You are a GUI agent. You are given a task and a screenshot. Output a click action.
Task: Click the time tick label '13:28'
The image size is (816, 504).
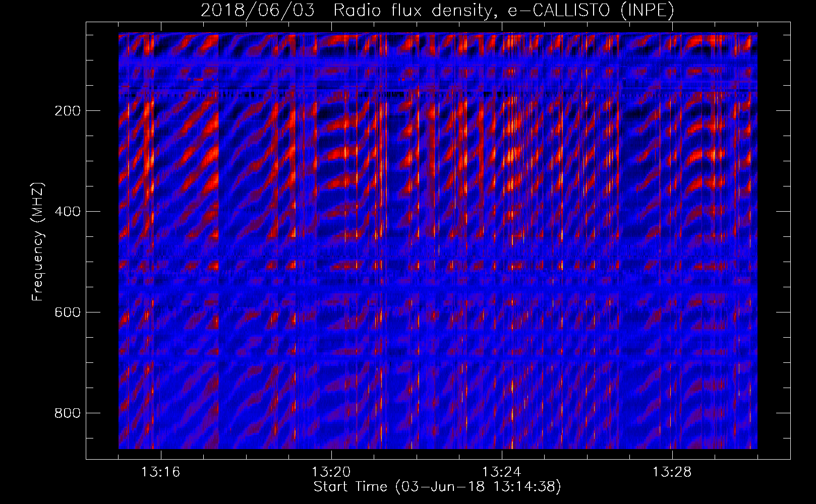click(x=672, y=472)
